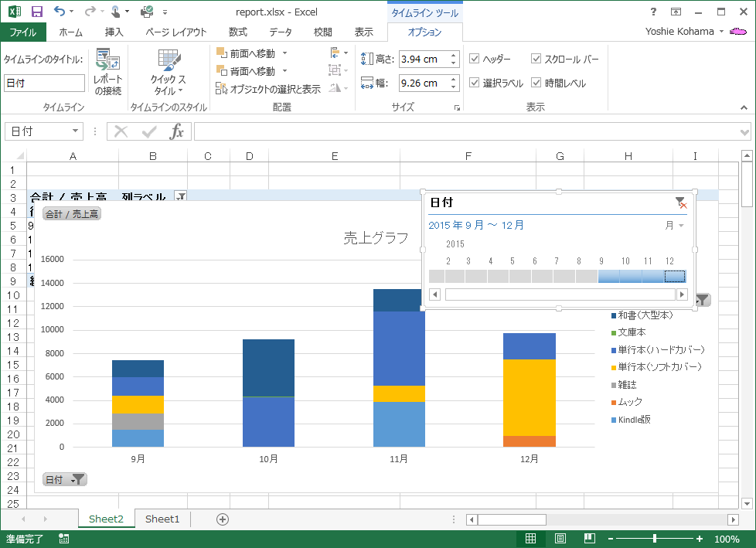This screenshot has height=548, width=756.
Task: Toggle the ヘッダー checkbox
Action: point(475,59)
